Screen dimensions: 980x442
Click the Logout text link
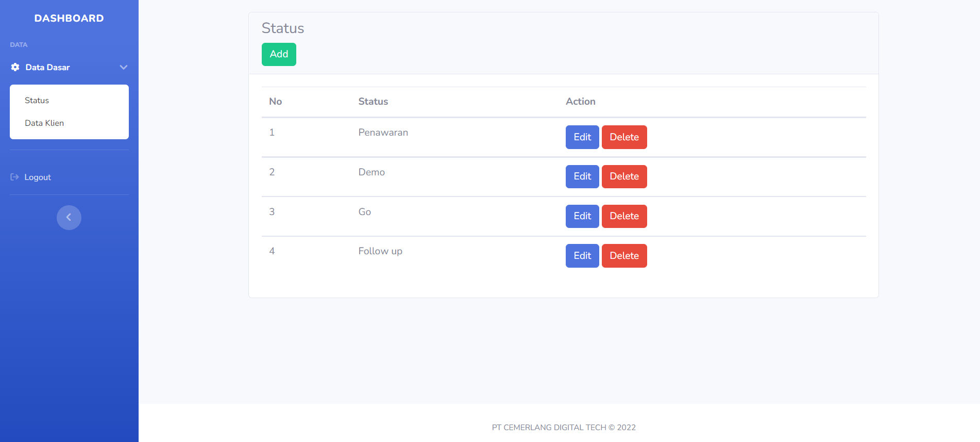(38, 177)
